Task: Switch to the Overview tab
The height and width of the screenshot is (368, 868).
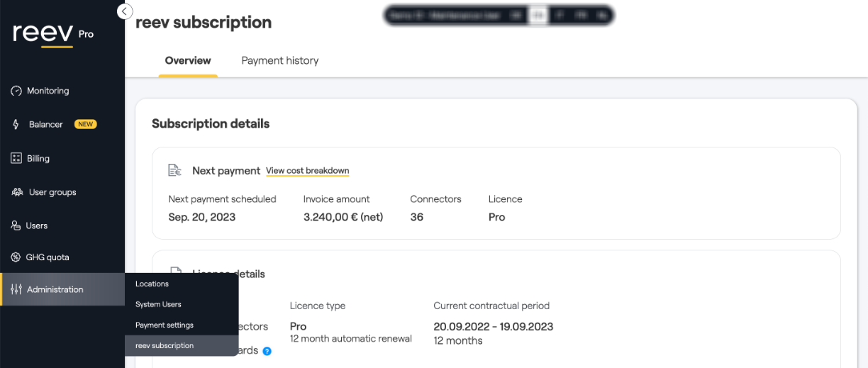Action: point(188,60)
